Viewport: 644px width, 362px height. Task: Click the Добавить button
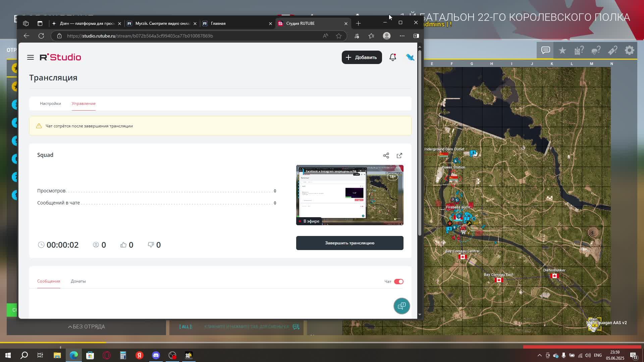[x=362, y=57]
